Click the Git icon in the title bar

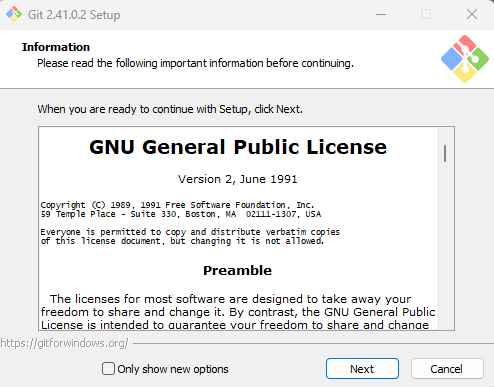pos(14,14)
